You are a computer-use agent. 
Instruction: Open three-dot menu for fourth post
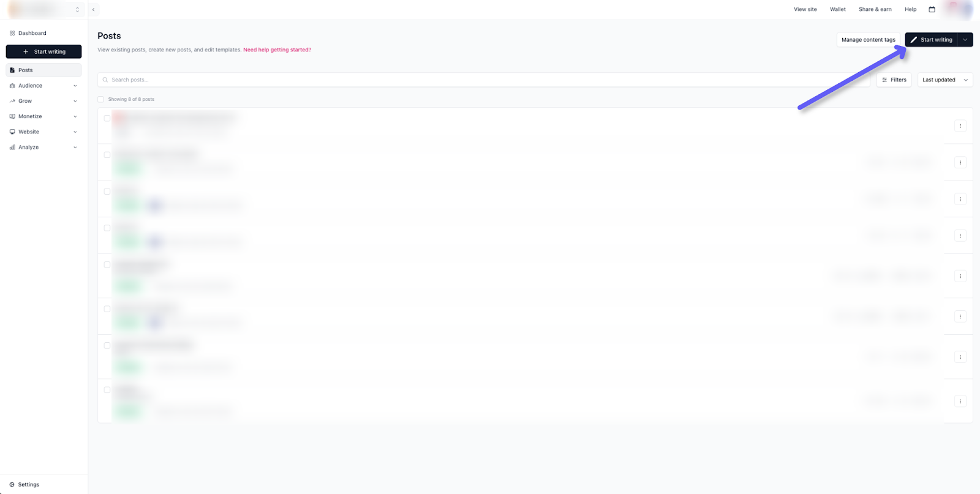click(960, 236)
